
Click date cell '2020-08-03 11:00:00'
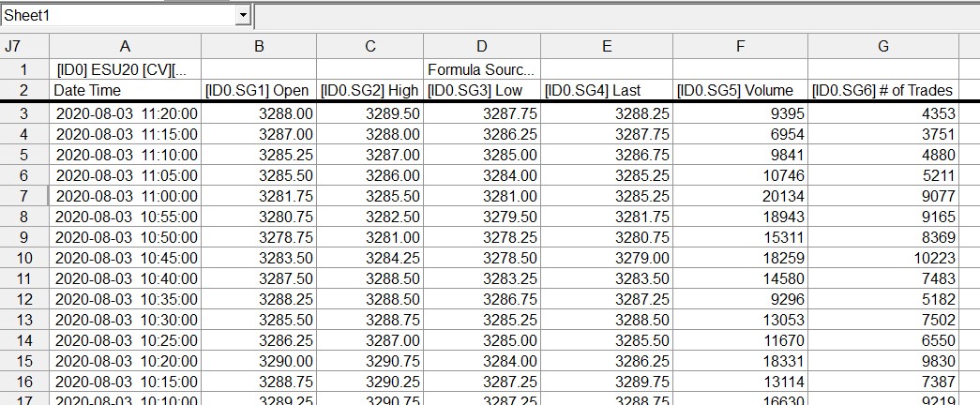125,196
